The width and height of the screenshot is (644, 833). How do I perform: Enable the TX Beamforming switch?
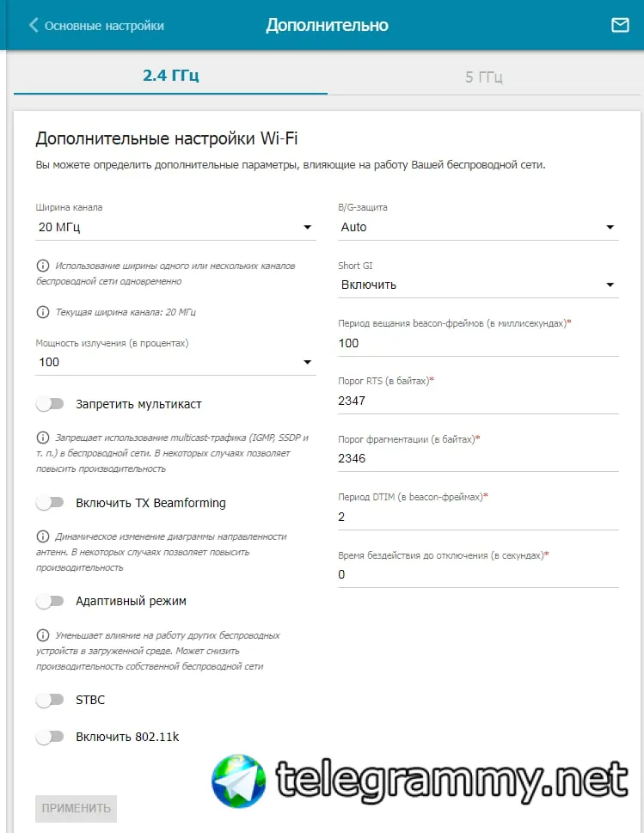(50, 503)
